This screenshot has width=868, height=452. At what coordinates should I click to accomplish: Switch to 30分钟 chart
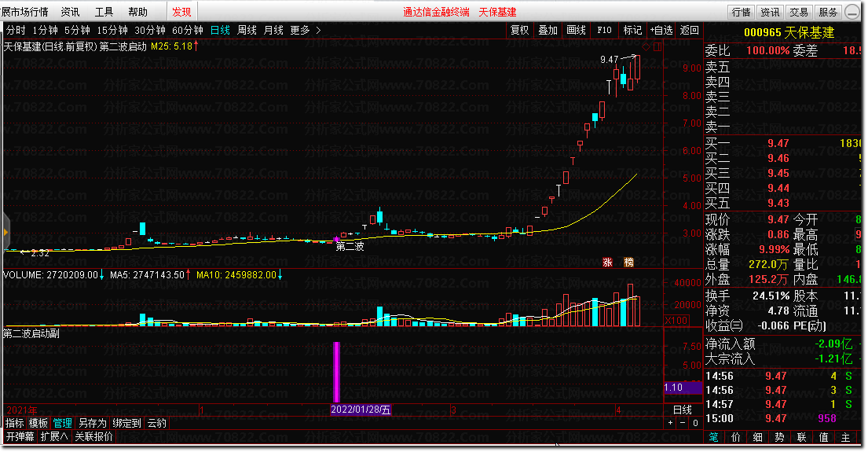pyautogui.click(x=150, y=30)
